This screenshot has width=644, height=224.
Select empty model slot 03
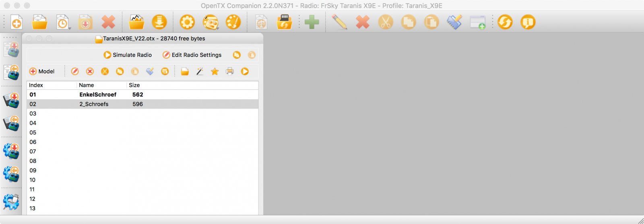142,113
